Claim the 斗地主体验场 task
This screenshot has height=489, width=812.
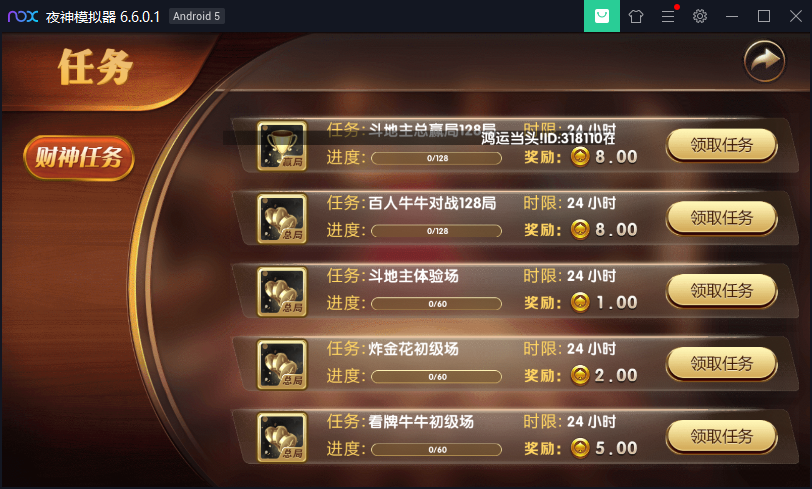click(x=721, y=291)
